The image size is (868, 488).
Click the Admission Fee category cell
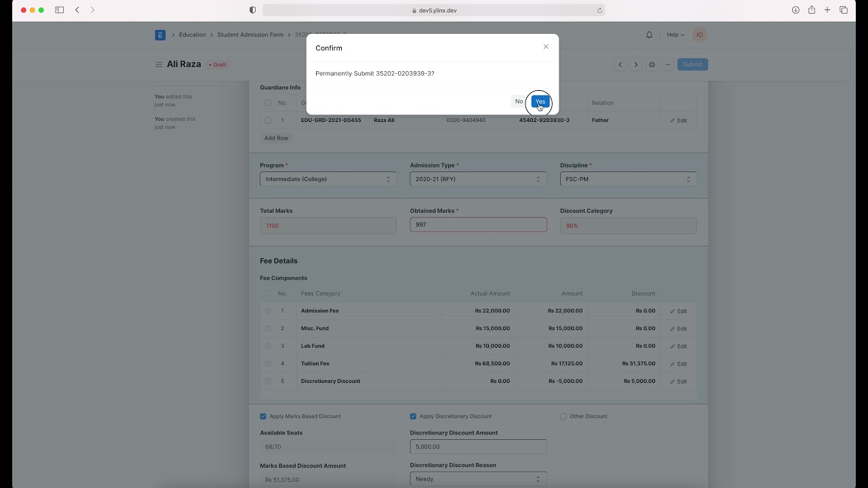click(x=370, y=310)
